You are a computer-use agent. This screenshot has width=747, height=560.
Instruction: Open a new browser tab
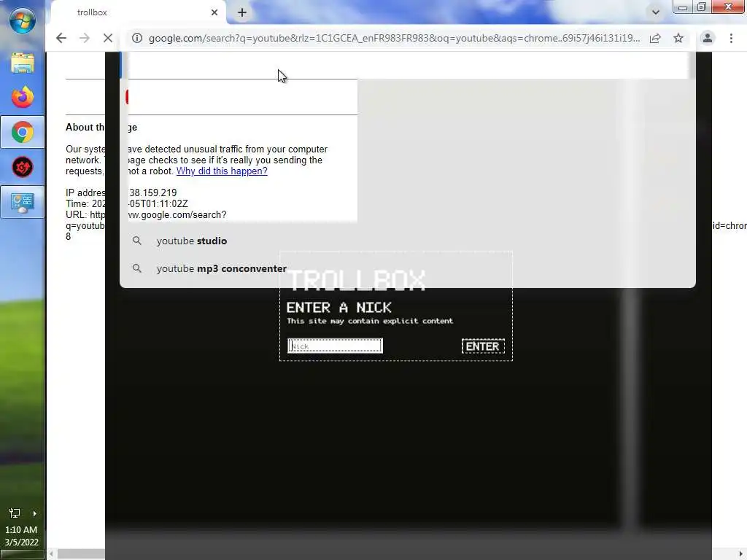coord(242,12)
